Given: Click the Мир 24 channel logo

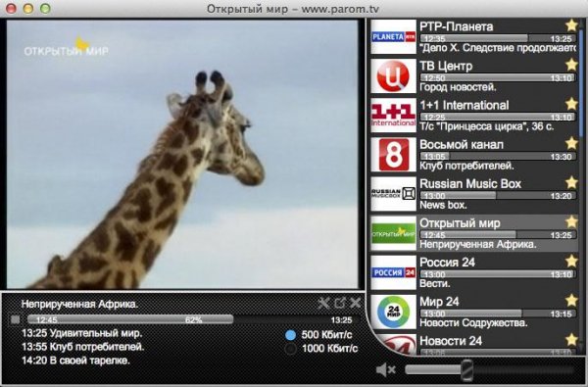Looking at the screenshot, I should coord(393,312).
